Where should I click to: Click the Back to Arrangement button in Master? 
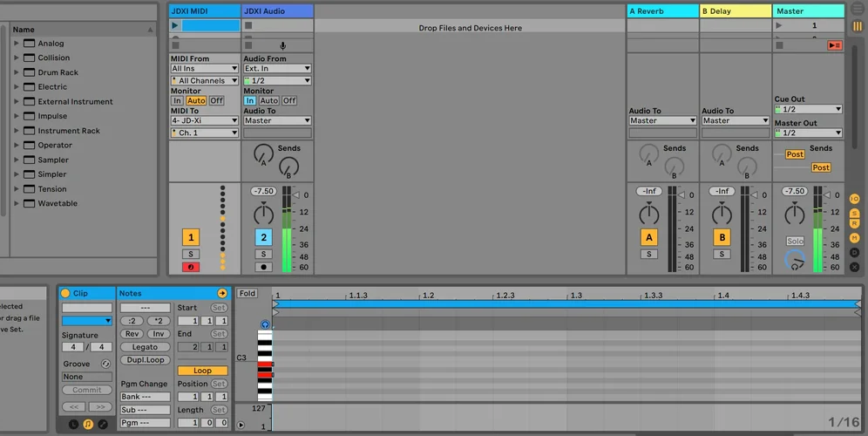coord(834,45)
